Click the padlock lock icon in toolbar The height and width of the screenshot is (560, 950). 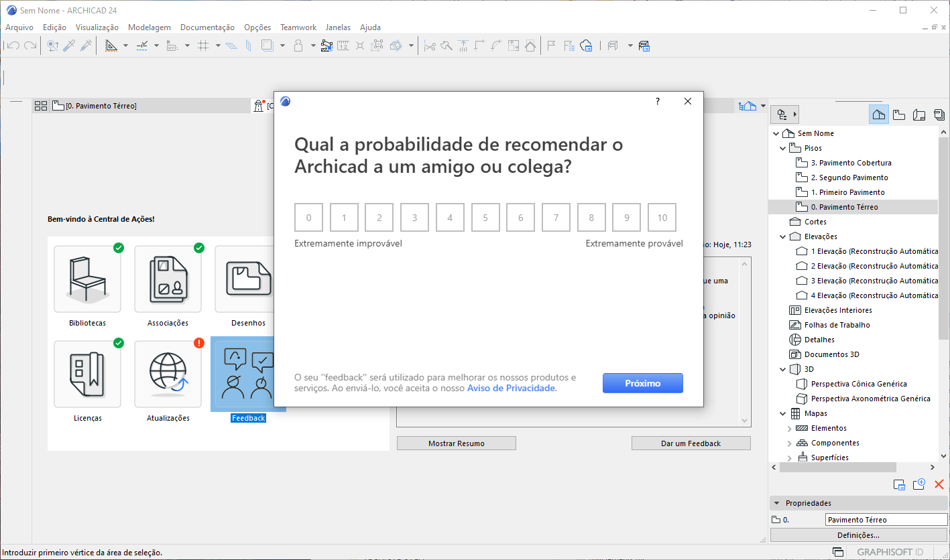click(x=299, y=46)
